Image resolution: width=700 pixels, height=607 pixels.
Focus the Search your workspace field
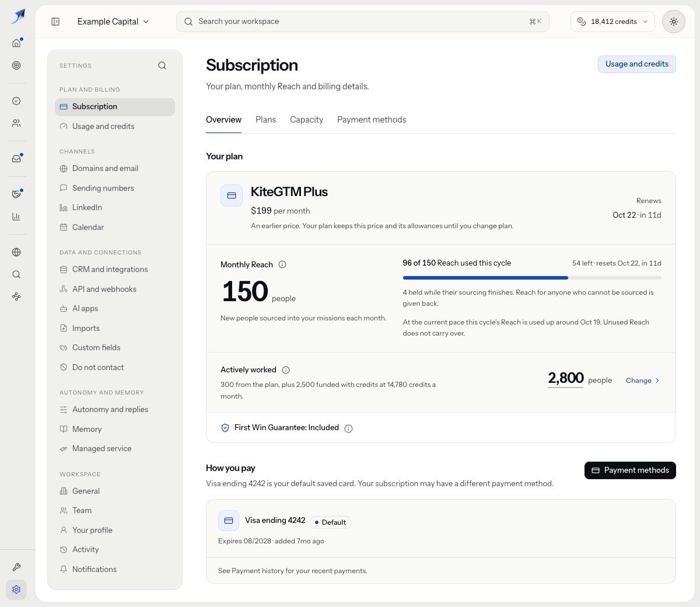tap(363, 22)
